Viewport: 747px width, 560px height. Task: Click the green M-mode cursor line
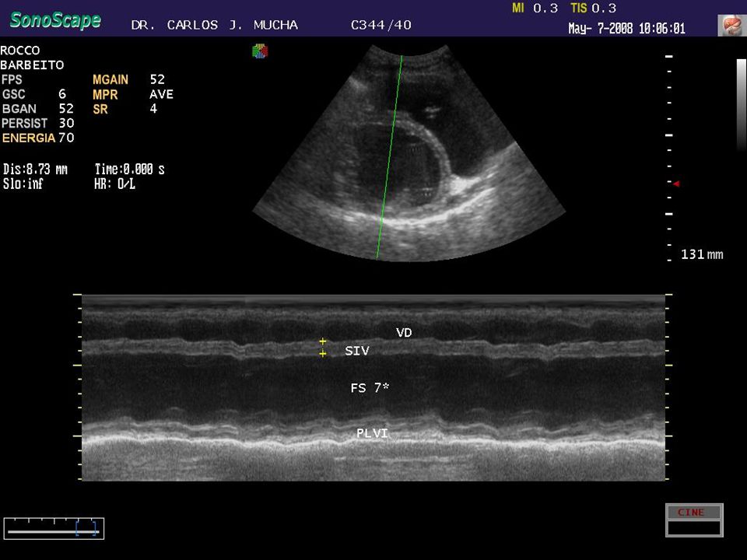click(x=389, y=157)
